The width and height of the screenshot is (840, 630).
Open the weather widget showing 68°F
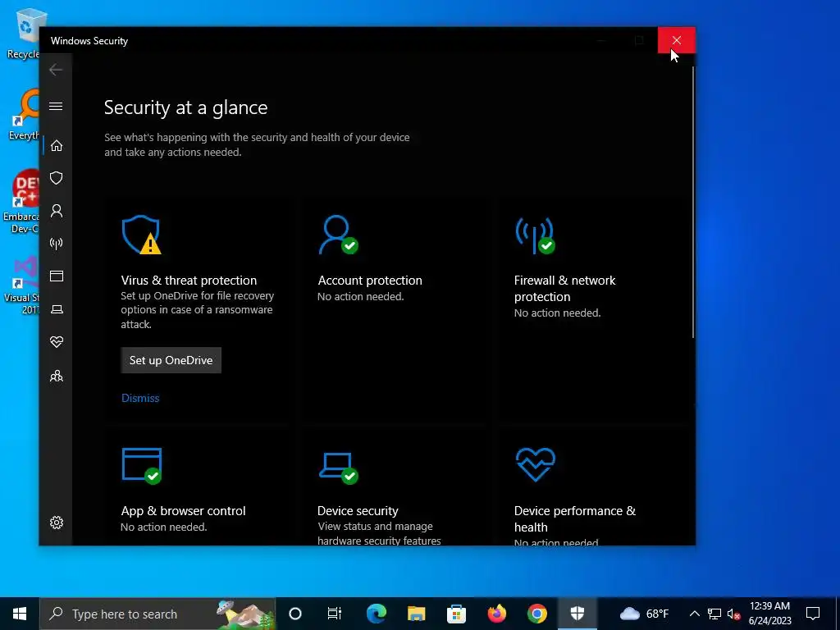(x=644, y=614)
